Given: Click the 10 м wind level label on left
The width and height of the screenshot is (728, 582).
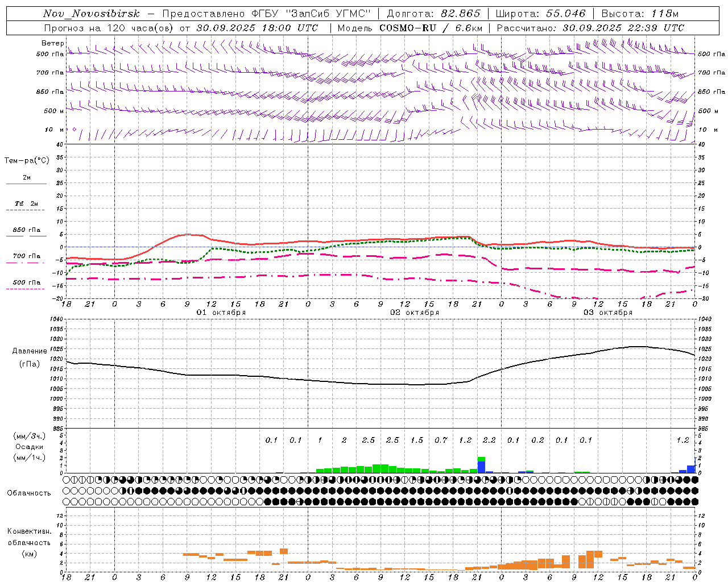Looking at the screenshot, I should (x=55, y=130).
